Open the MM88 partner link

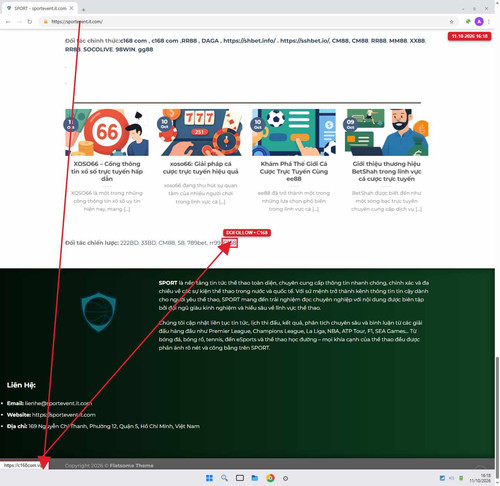(x=398, y=41)
